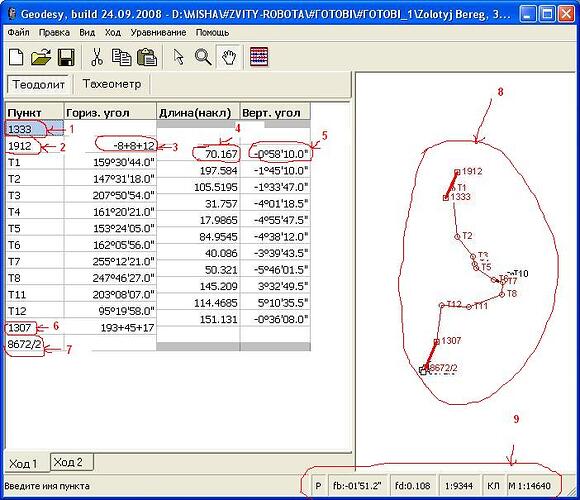Image resolution: width=580 pixels, height=500 pixels.
Task: Click the Paste clipboard icon
Action: pos(147,57)
